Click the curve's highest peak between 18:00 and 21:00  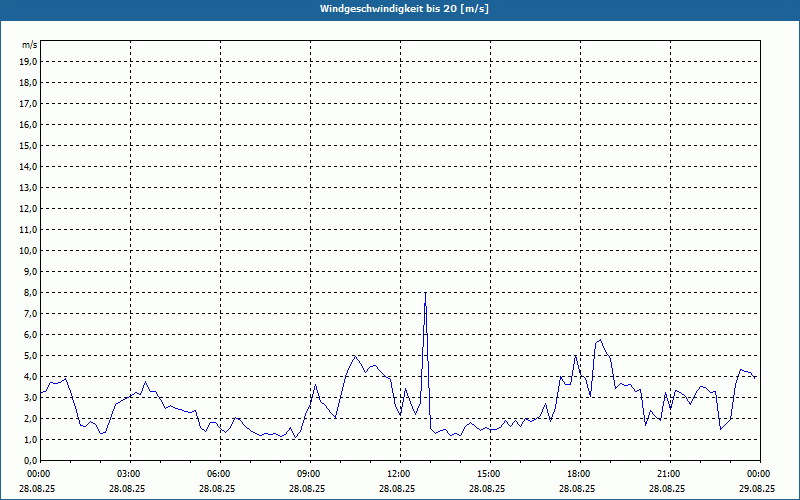pos(600,340)
